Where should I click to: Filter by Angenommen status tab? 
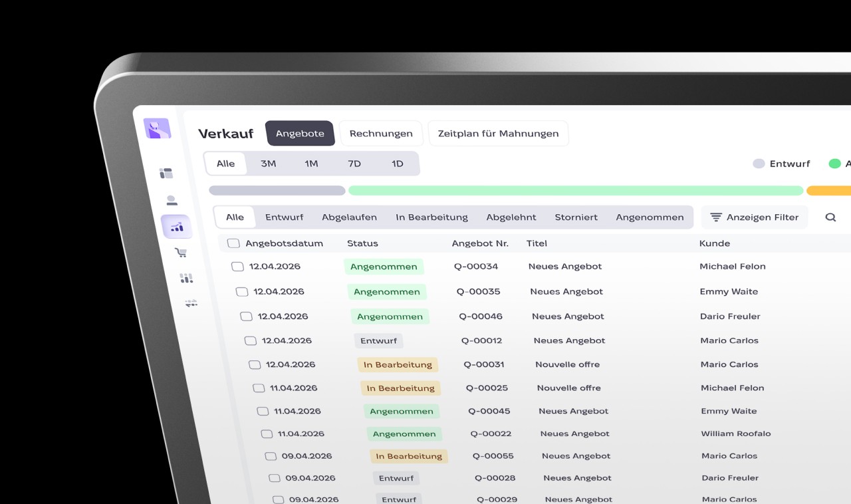(650, 217)
